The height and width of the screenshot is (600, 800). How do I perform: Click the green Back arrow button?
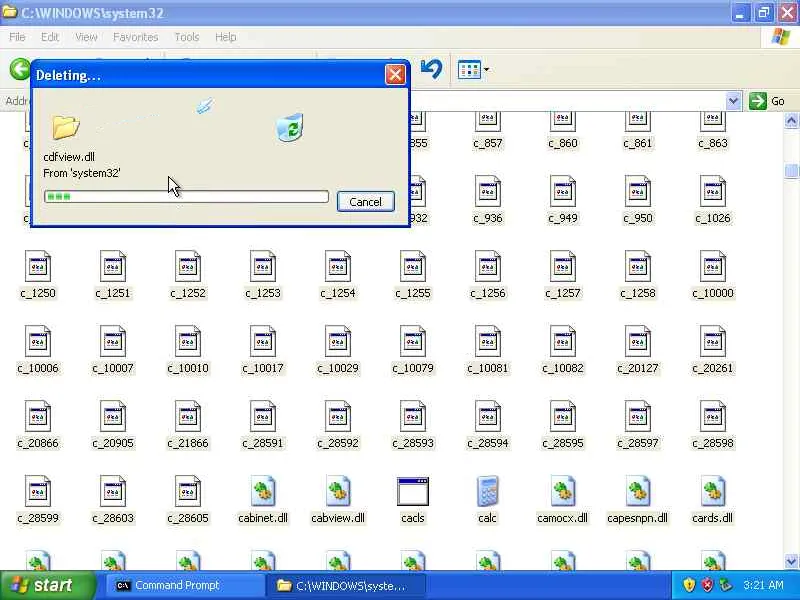point(20,69)
